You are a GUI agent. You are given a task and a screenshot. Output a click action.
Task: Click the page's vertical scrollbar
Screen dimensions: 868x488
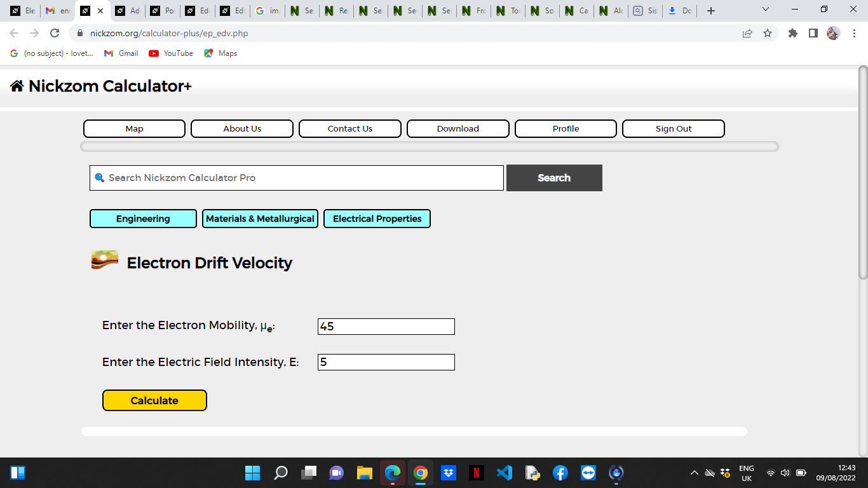click(863, 172)
